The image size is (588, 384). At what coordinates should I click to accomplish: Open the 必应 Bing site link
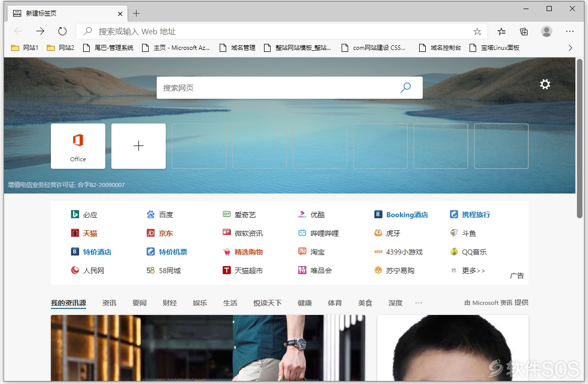84,215
